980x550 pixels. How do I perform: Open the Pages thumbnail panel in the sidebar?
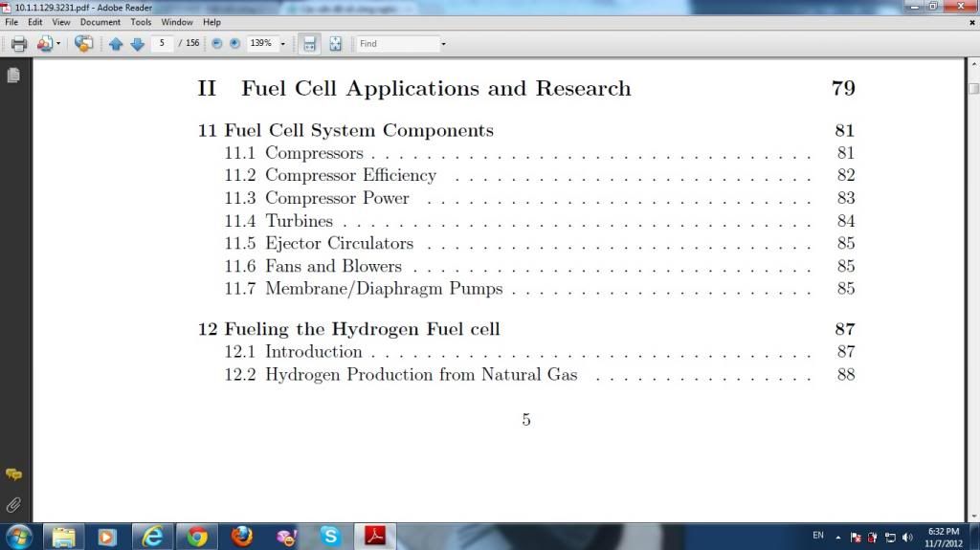pos(13,76)
